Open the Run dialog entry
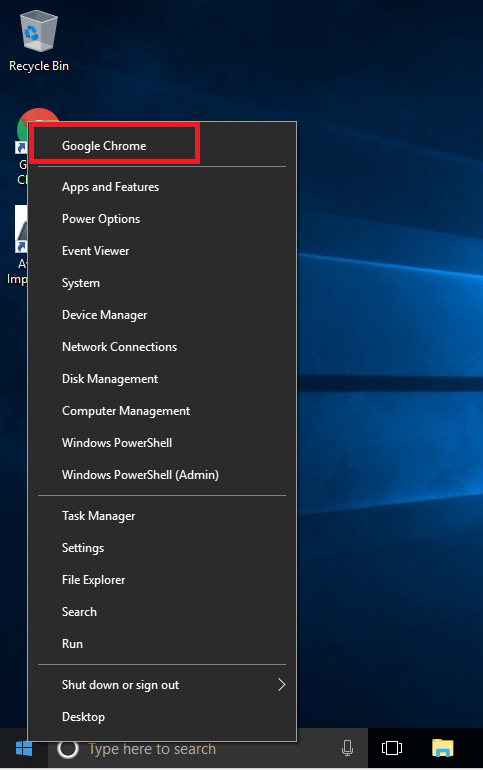Viewport: 483px width, 770px height. pyautogui.click(x=162, y=644)
